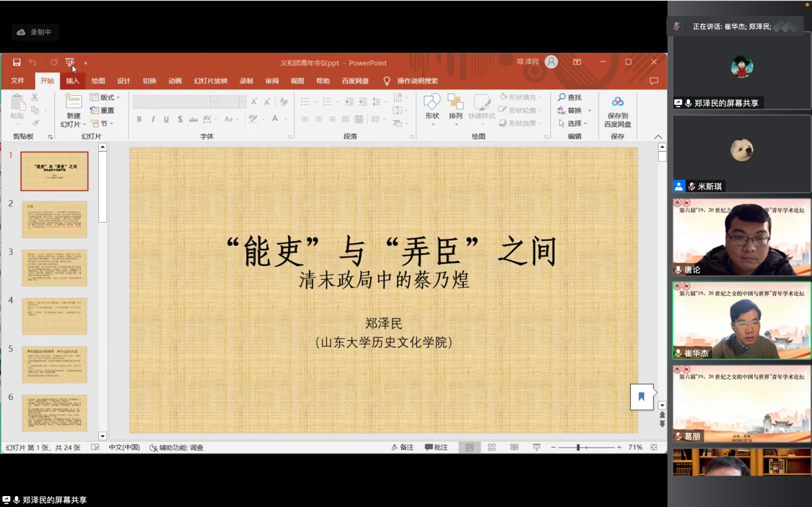Image resolution: width=812 pixels, height=507 pixels.
Task: Click the zoom slider in status bar
Action: [x=578, y=448]
